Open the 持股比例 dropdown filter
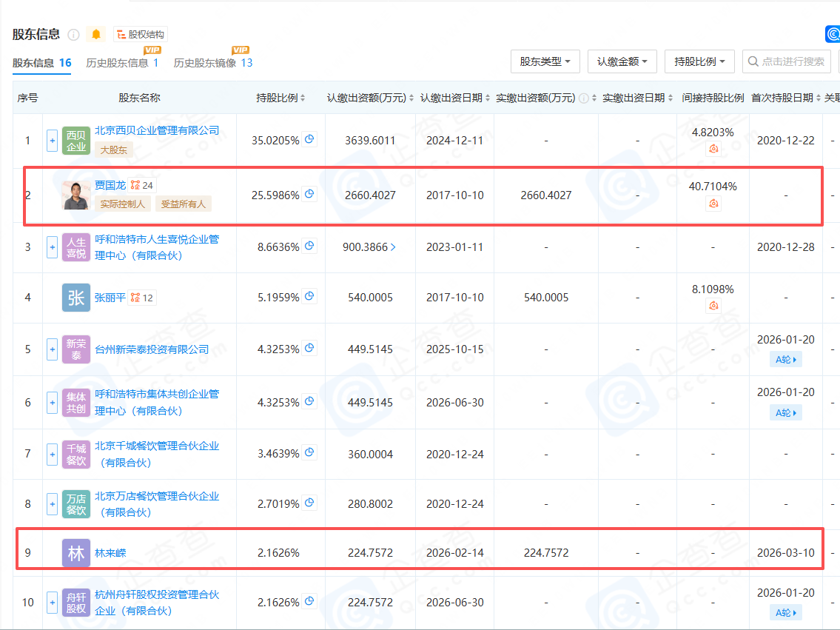This screenshot has width=840, height=630. pyautogui.click(x=699, y=61)
